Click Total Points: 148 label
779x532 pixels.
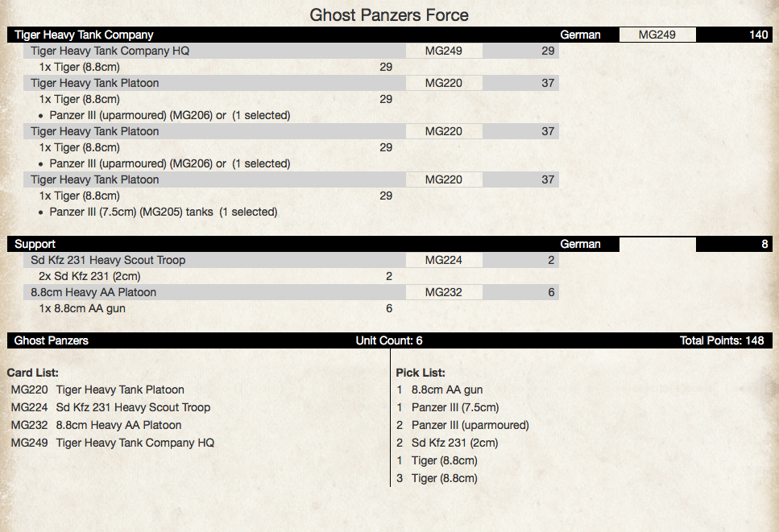click(721, 340)
